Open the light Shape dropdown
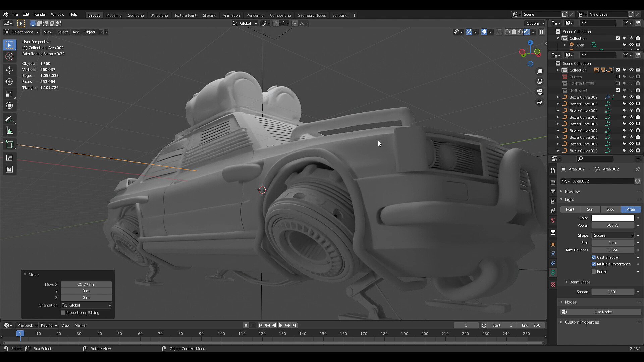 [612, 235]
